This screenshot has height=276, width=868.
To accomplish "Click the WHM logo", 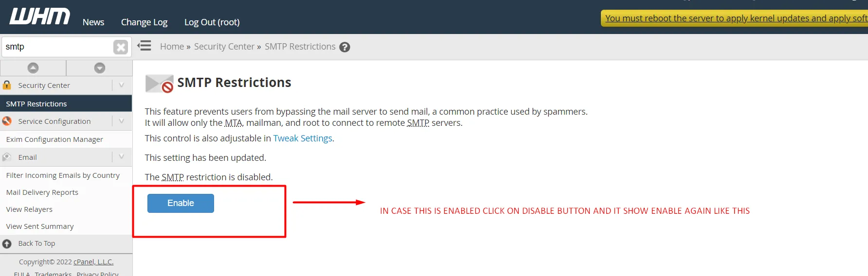I will click(x=40, y=16).
